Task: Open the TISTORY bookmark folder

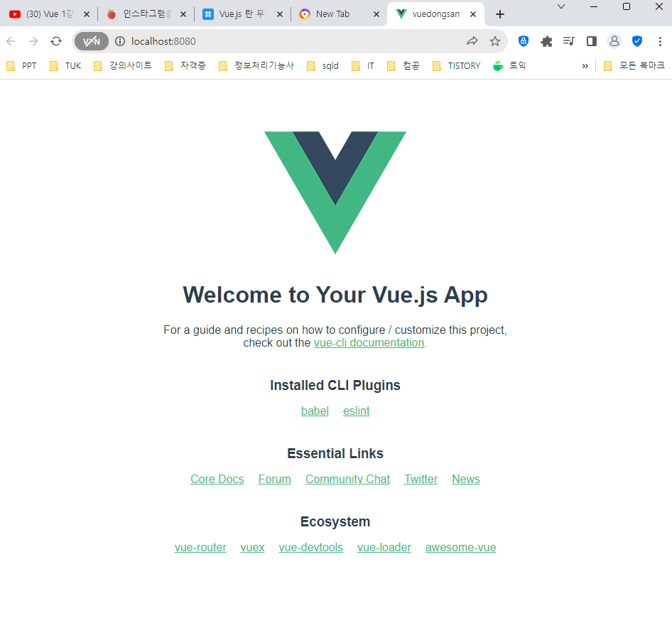Action: 457,66
